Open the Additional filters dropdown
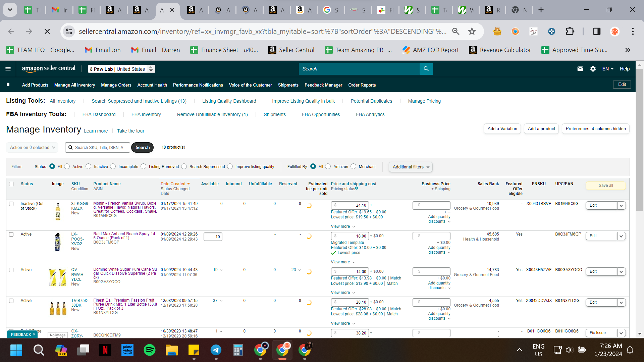The width and height of the screenshot is (644, 362). coord(411,167)
